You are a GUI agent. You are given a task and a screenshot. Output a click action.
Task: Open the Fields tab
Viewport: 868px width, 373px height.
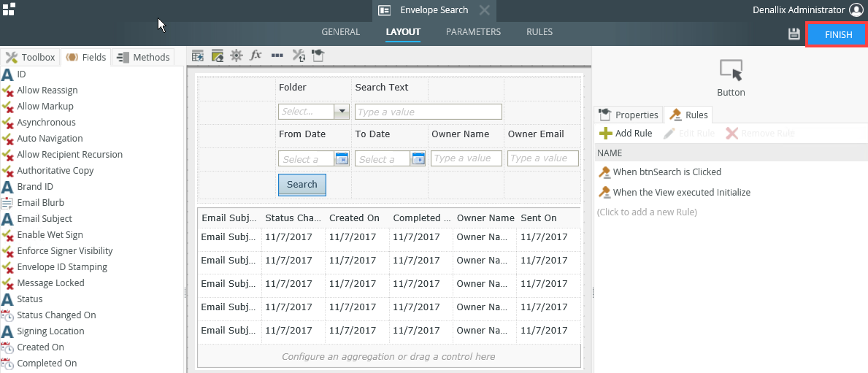pos(86,57)
